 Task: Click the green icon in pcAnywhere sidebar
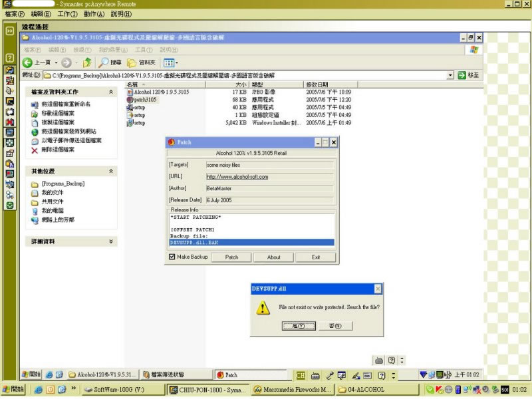coord(9,205)
